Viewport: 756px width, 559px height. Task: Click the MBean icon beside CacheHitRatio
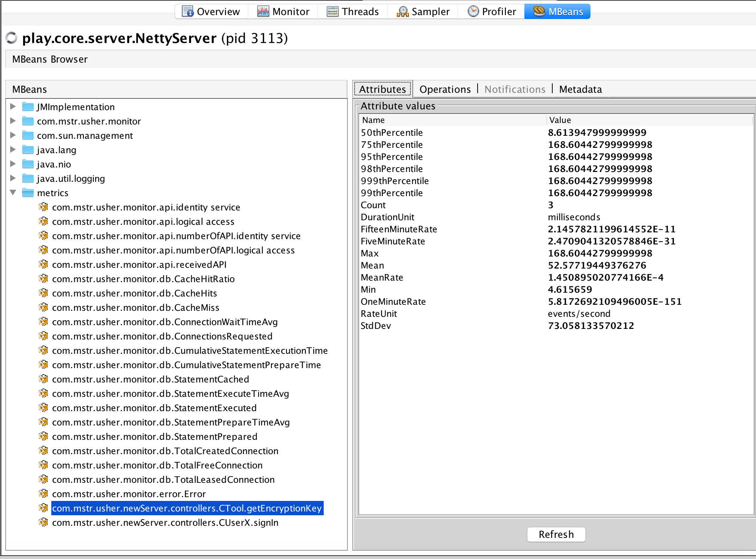click(x=43, y=279)
